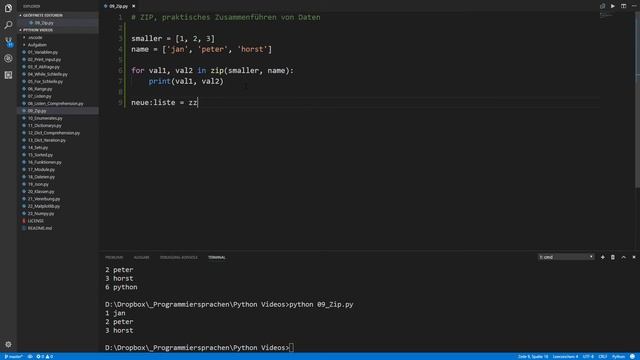Open the errors and warnings status bar counter
The height and width of the screenshot is (360, 640).
pos(44,356)
